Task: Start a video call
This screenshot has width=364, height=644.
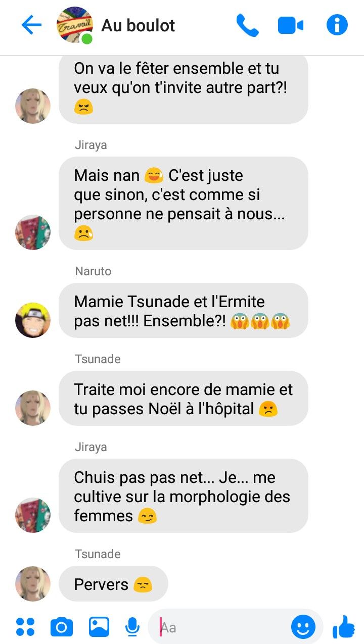Action: click(x=291, y=25)
